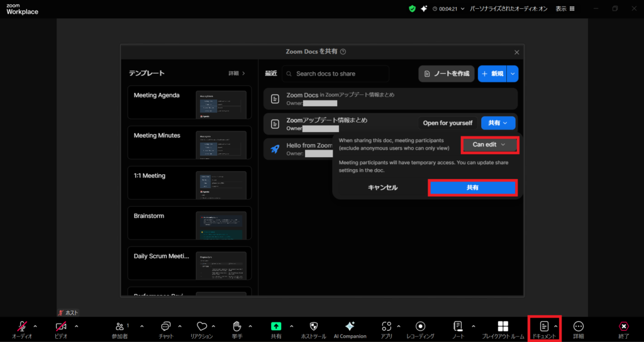Click the Raise Hand icon
Viewport: 644px width, 342px height.
coord(237,326)
